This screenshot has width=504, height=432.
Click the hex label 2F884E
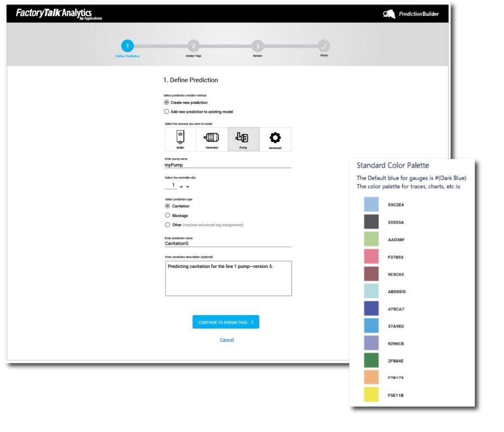396,361
